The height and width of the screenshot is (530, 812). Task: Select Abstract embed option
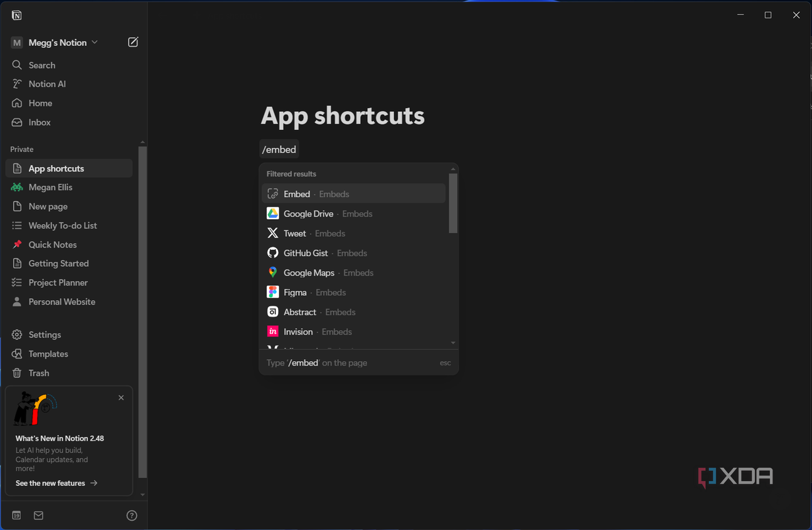353,312
